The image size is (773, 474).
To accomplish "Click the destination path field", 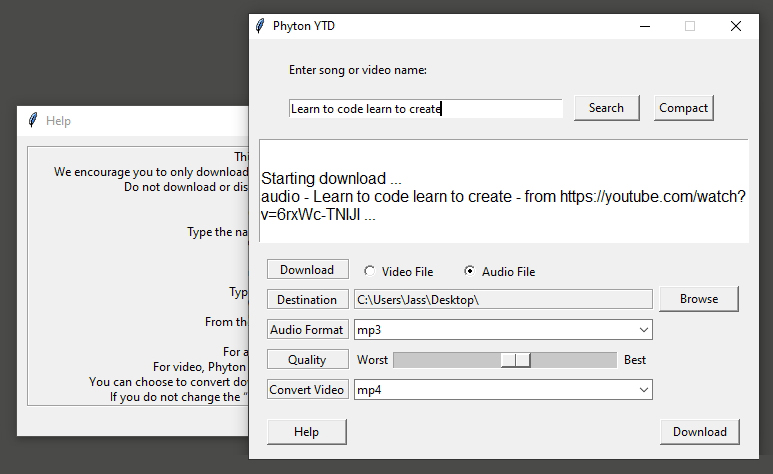I will [503, 299].
